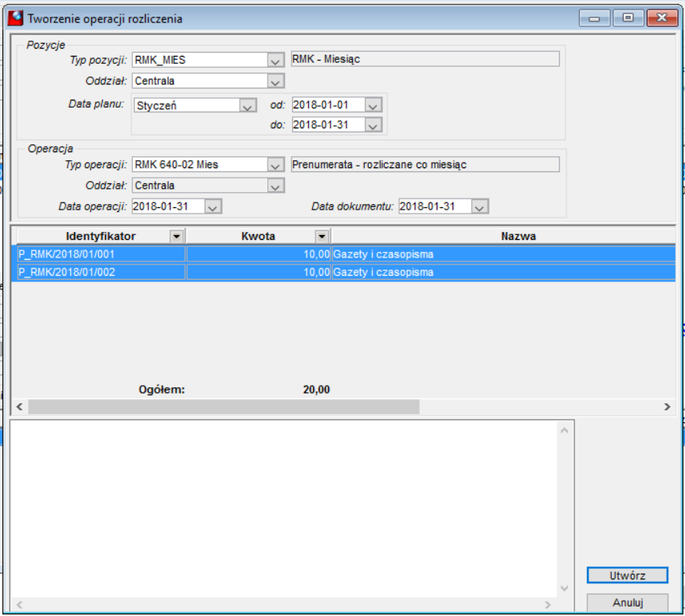Click the Data dokumentu date field
Image resolution: width=685 pixels, height=616 pixels.
coord(435,206)
